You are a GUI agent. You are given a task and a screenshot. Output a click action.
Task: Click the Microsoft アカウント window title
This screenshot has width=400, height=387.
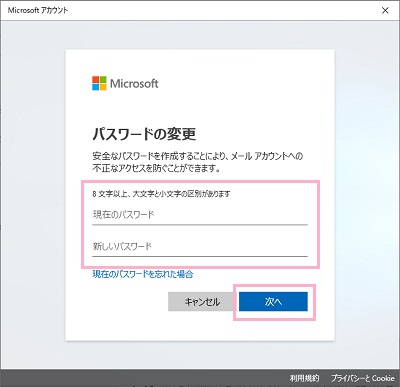[x=38, y=10]
